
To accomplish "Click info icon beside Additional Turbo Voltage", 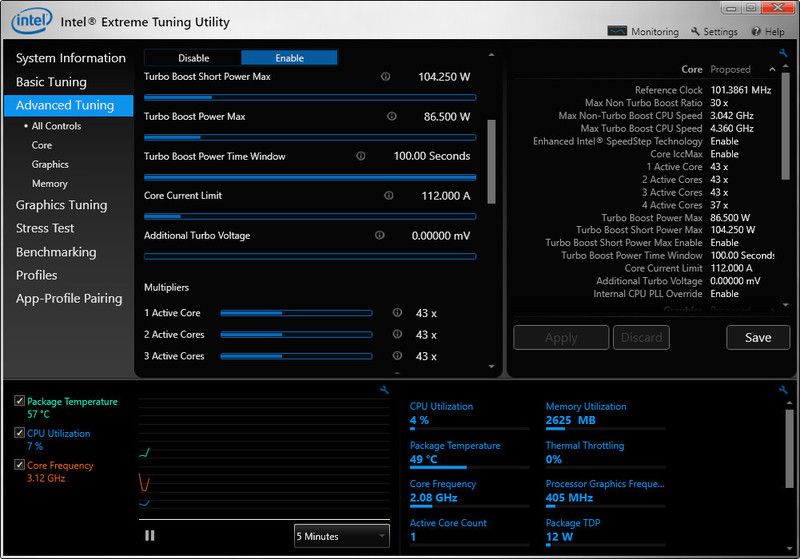I will (380, 236).
